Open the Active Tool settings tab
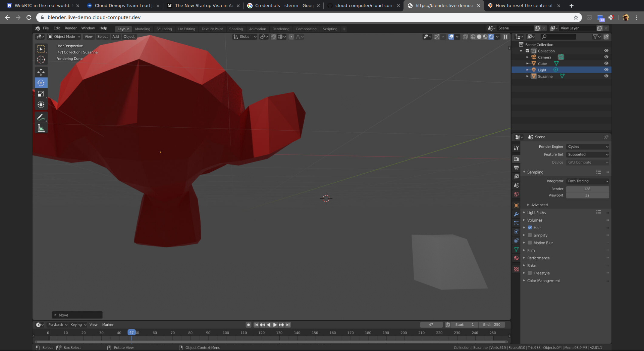644x351 pixels. pos(516,148)
